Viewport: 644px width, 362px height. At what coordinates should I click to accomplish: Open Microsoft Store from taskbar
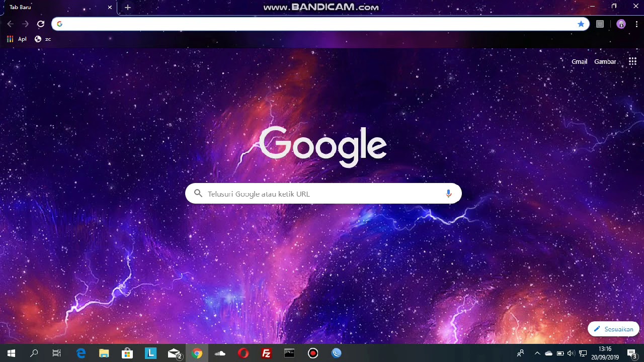pyautogui.click(x=127, y=353)
